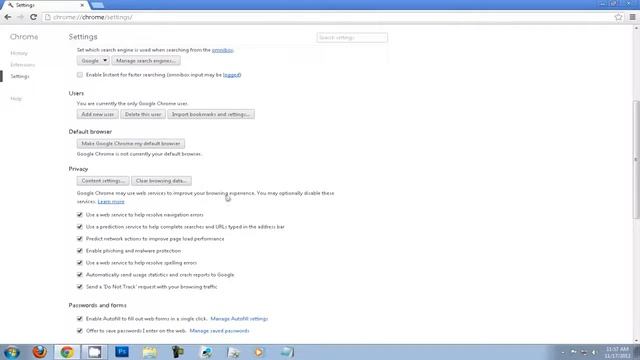Select Settings in the left sidebar

[x=20, y=76]
